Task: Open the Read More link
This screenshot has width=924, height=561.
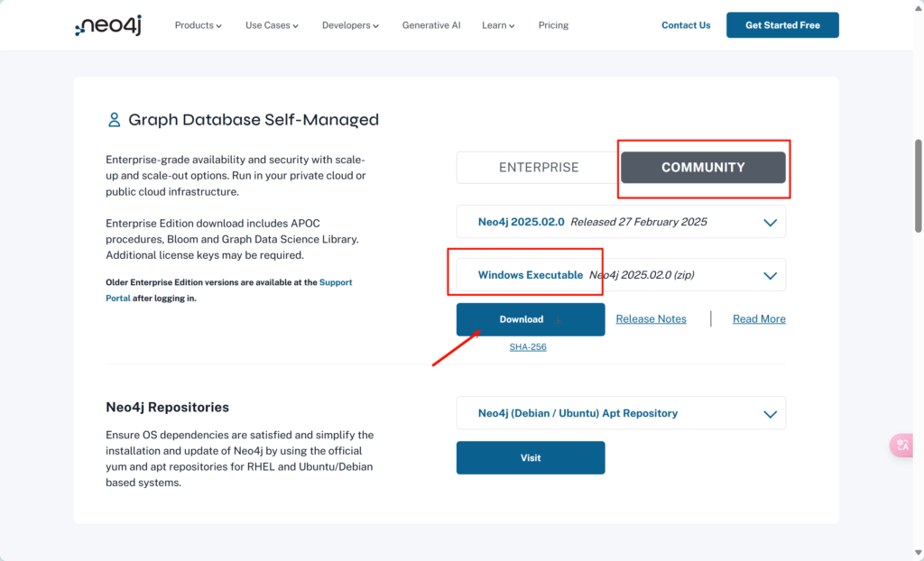Action: coord(759,318)
